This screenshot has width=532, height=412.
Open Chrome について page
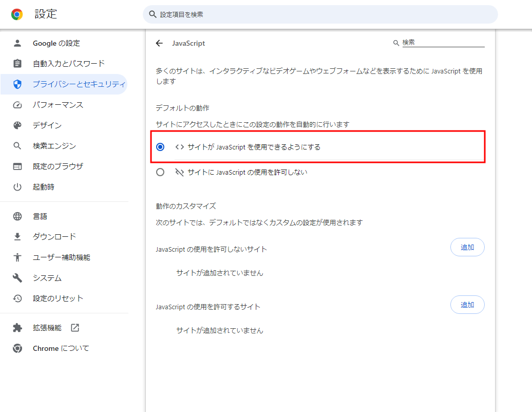pos(64,348)
